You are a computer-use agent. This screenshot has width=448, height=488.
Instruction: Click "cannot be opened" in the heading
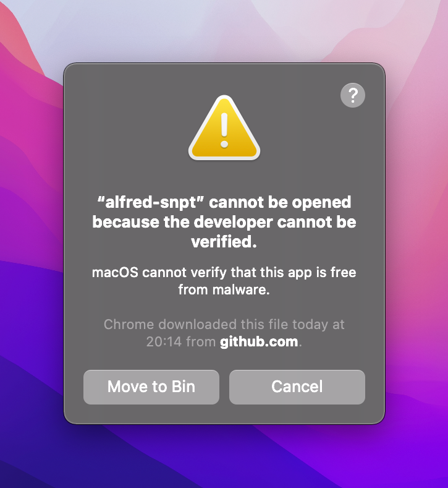280,203
